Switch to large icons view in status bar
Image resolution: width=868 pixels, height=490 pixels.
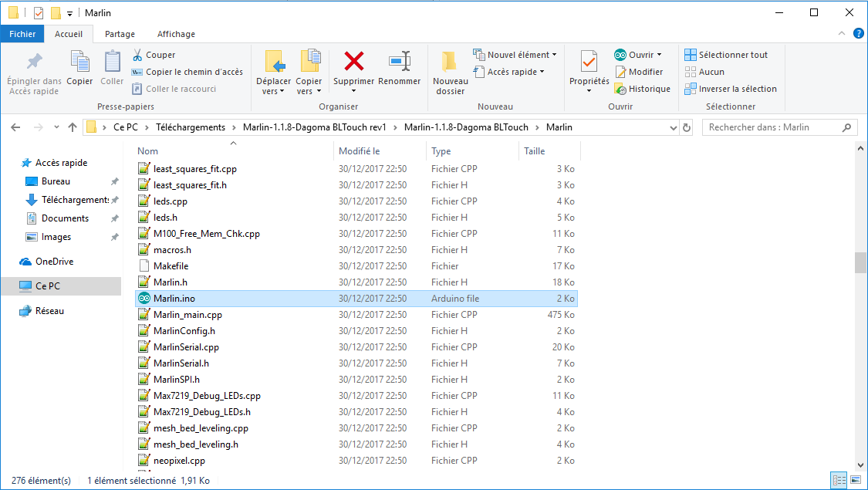pyautogui.click(x=856, y=480)
